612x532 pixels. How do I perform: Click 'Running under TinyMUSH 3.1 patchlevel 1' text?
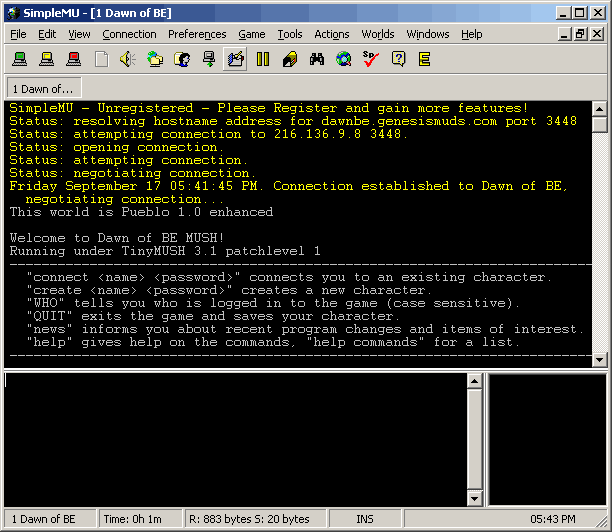165,251
